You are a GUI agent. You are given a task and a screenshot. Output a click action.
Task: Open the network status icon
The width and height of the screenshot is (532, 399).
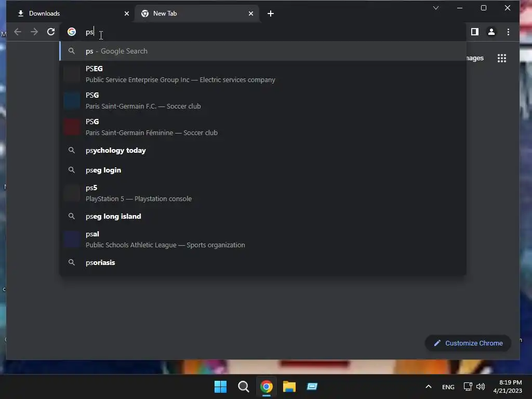coord(468,387)
